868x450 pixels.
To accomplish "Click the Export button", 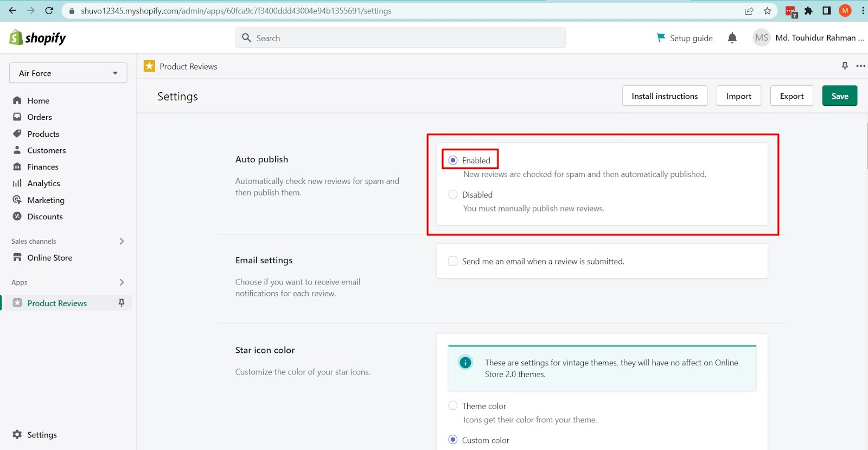I will pyautogui.click(x=792, y=96).
